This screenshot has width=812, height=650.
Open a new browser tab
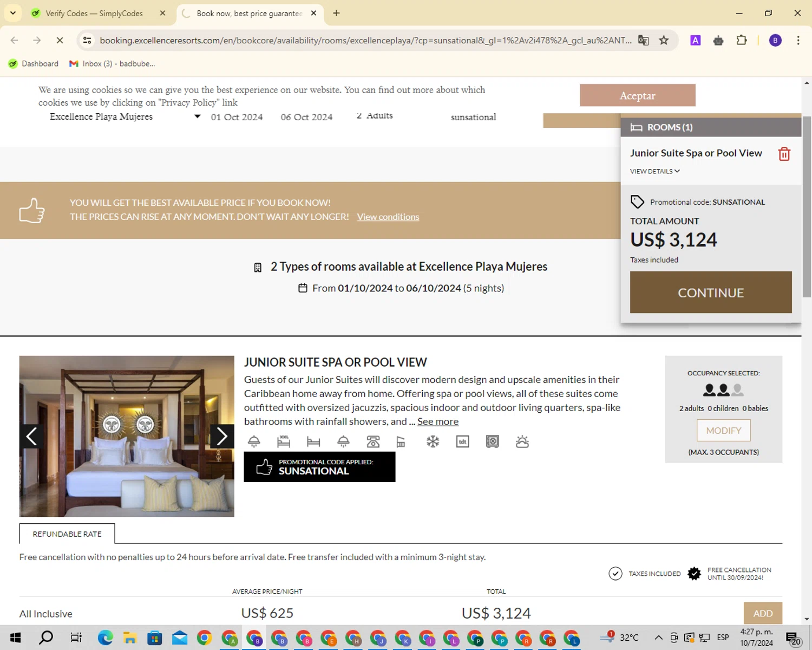pyautogui.click(x=336, y=13)
